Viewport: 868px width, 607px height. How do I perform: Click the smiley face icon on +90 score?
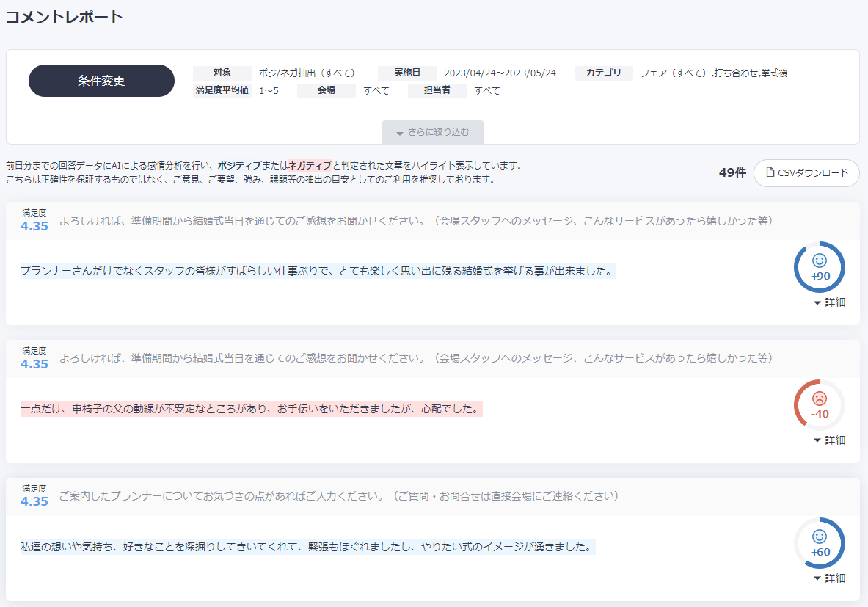point(820,261)
